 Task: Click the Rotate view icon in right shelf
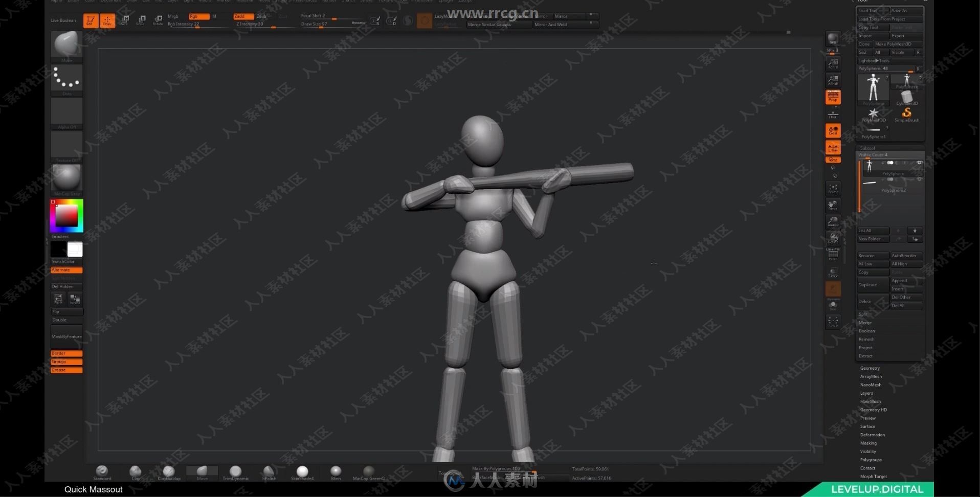(833, 238)
